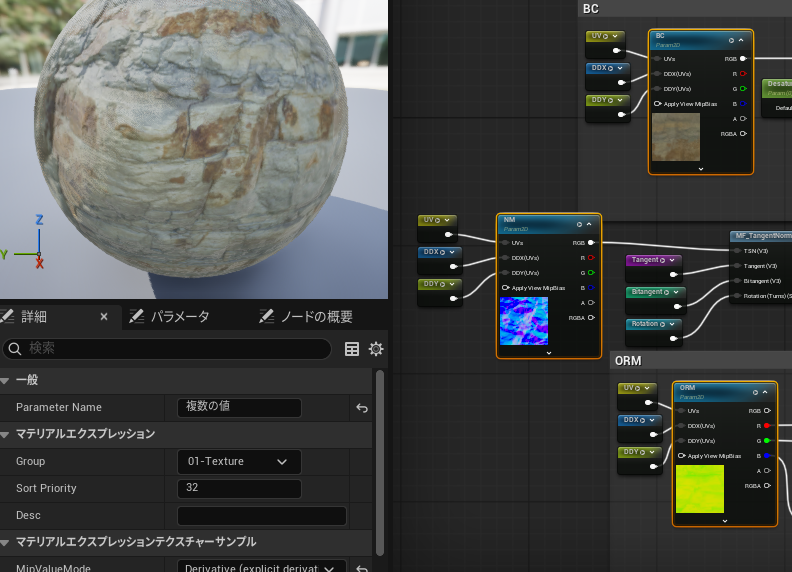Click the ORM node's blue B output pin
Viewport: 792px width, 572px height.
[767, 455]
